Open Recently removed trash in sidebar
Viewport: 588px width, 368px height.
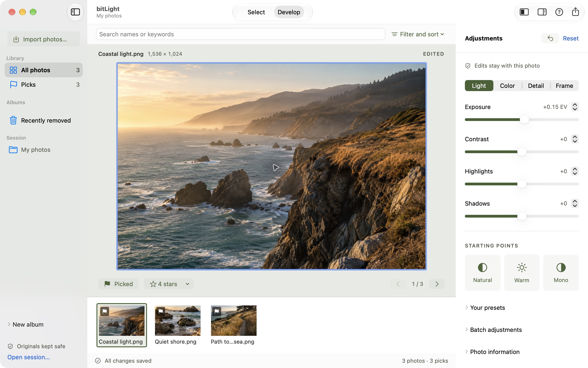[x=43, y=120]
